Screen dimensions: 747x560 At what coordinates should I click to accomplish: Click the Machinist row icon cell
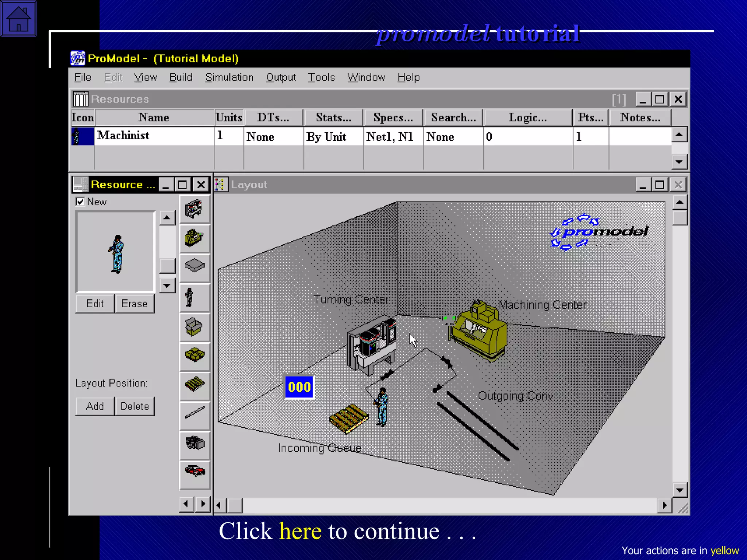coord(83,136)
